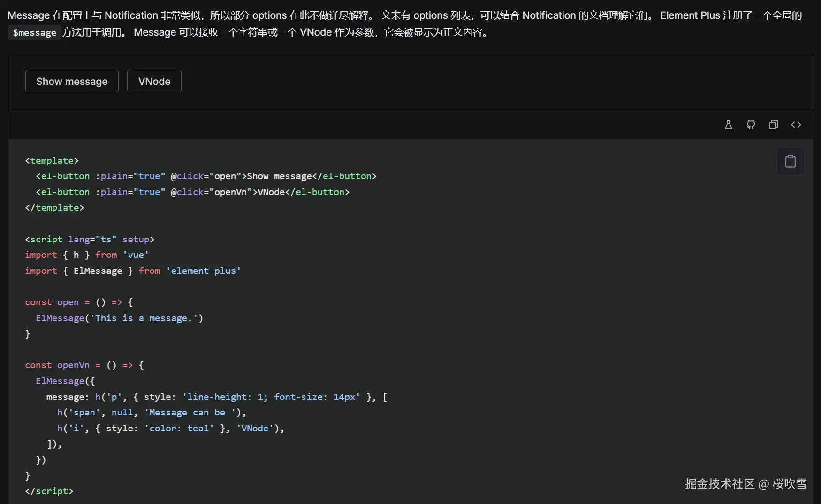
Task: Toggle source code view with the angle brackets icon
Action: tap(796, 125)
